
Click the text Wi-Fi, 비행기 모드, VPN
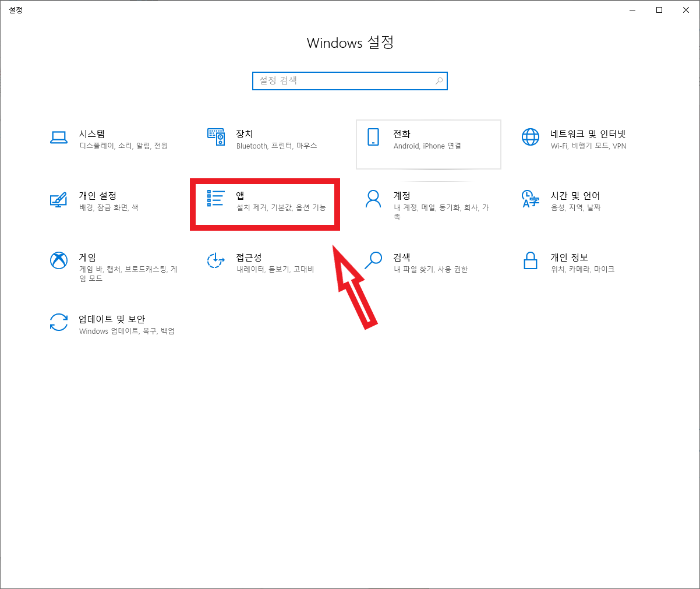point(589,146)
